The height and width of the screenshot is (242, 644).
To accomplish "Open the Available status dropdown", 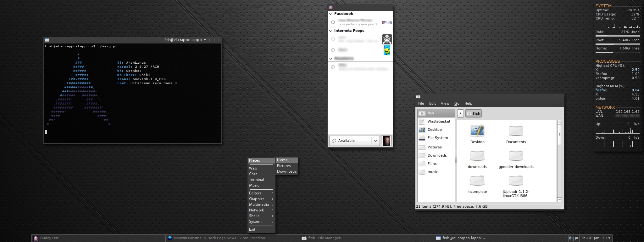I will coord(375,141).
